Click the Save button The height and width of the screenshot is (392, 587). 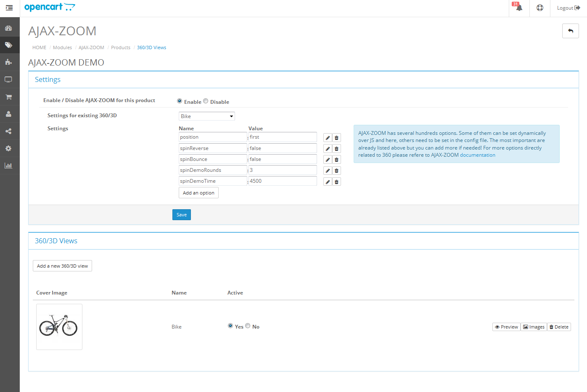point(182,215)
